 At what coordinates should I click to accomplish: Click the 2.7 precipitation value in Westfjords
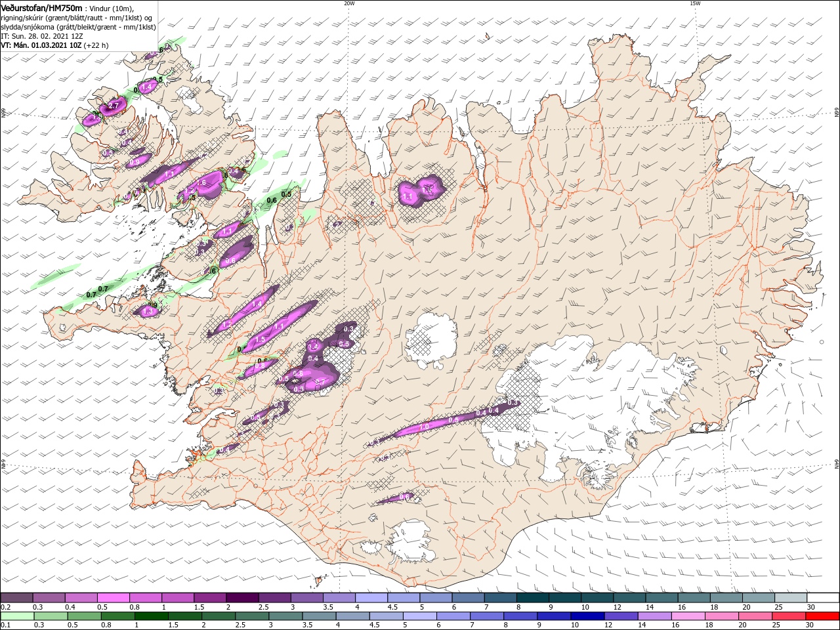114,106
